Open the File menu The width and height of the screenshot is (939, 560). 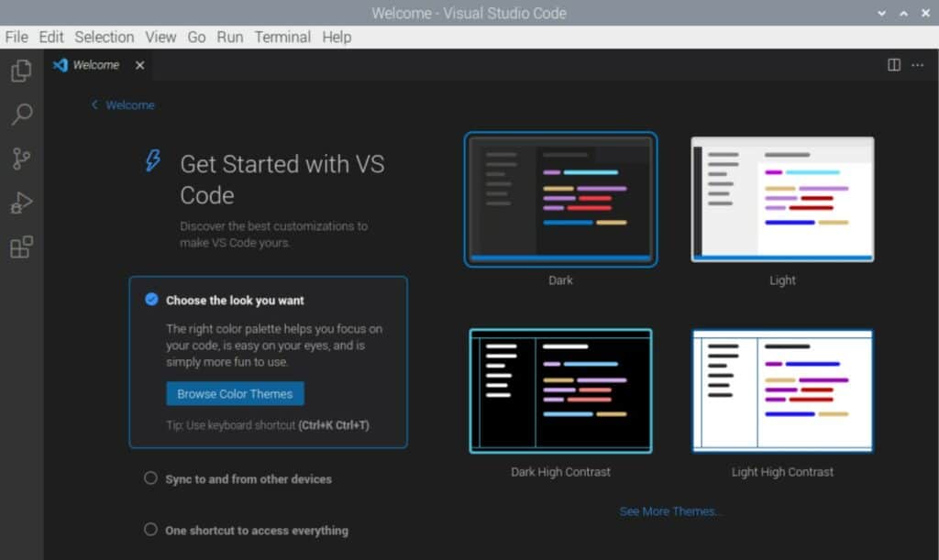click(x=17, y=37)
